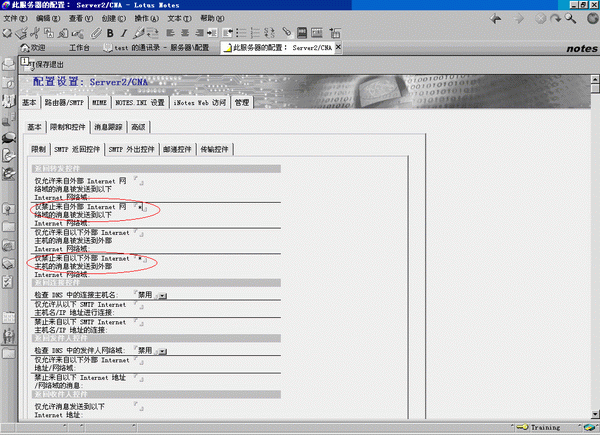
Task: Open the folder icon in the left bookmark bar
Action: 8,226
